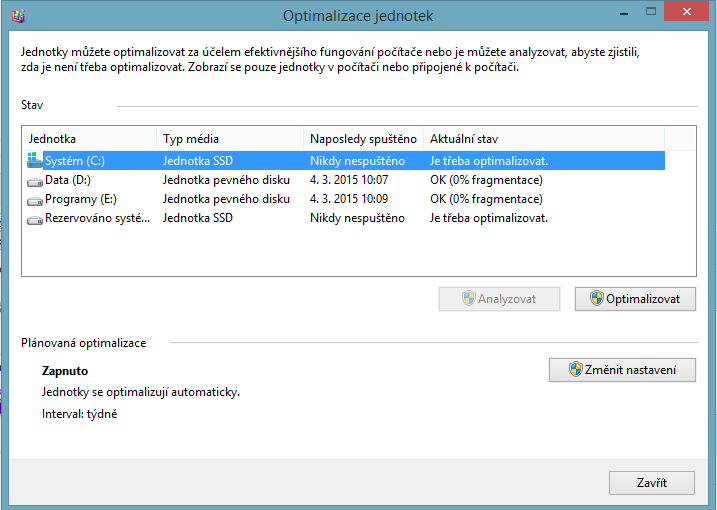The image size is (717, 510).
Task: Sort by Naposledy spuštěno column header
Action: [x=364, y=139]
